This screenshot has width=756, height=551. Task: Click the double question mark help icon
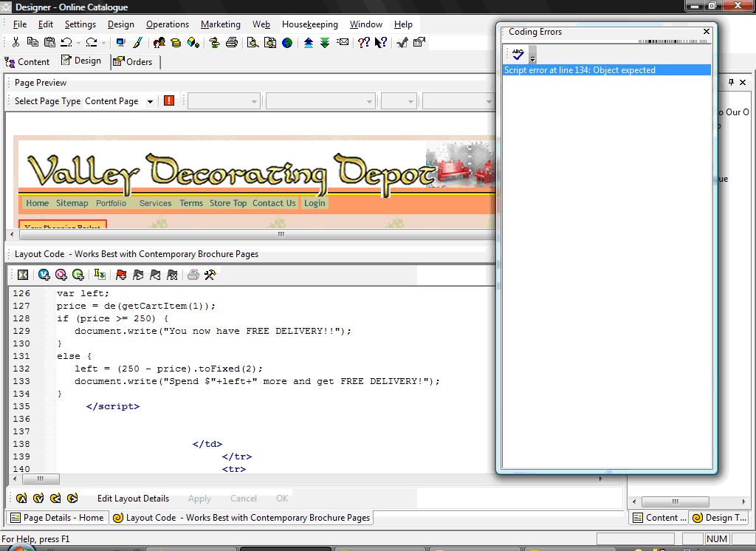coord(363,43)
